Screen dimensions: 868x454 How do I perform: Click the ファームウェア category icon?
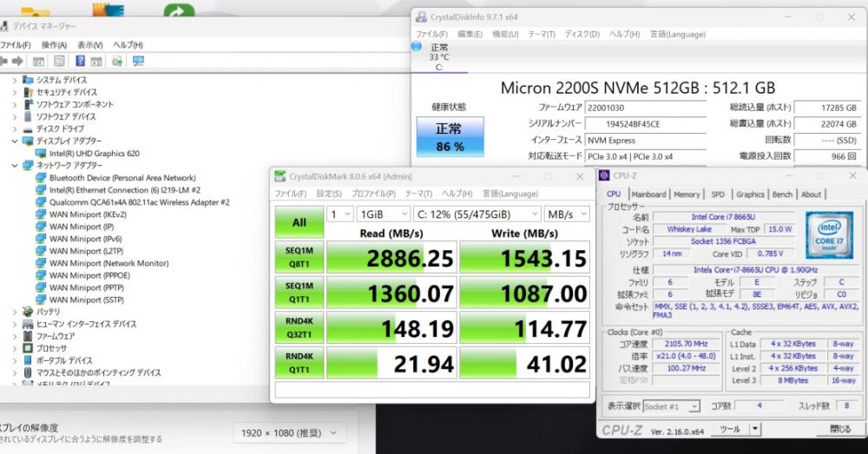tap(28, 336)
